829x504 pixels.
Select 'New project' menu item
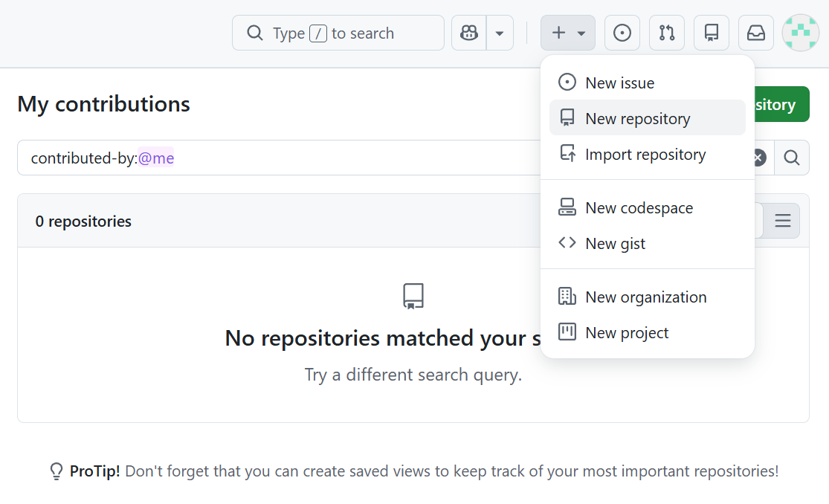tap(648, 332)
